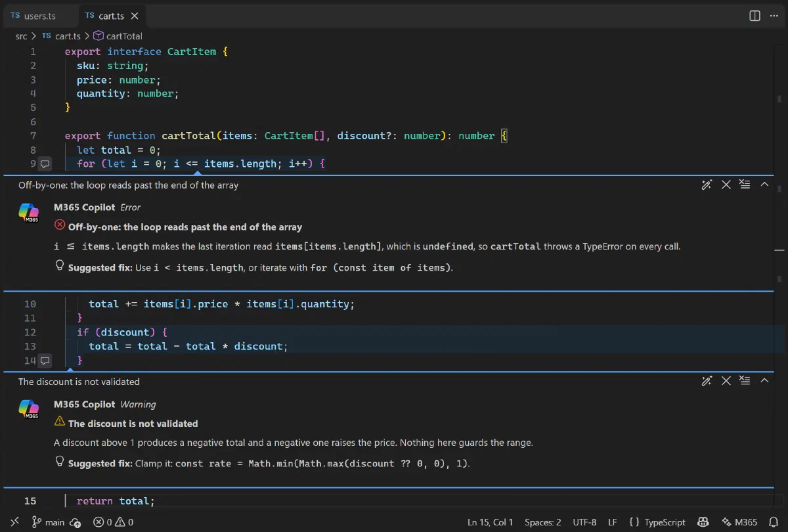Open the Copilot status icon
Image resolution: width=788 pixels, height=532 pixels.
703,522
